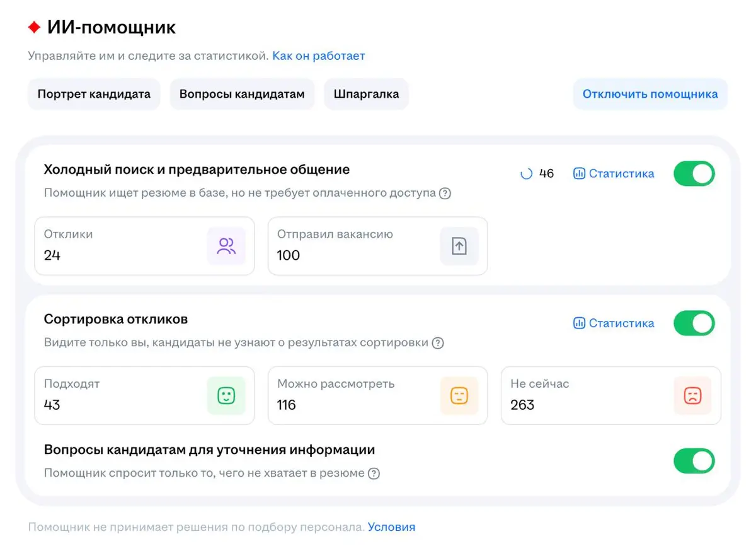The image size is (756, 558).
Task: Click the Холодный поиск и предварительное общение heading
Action: tap(197, 170)
